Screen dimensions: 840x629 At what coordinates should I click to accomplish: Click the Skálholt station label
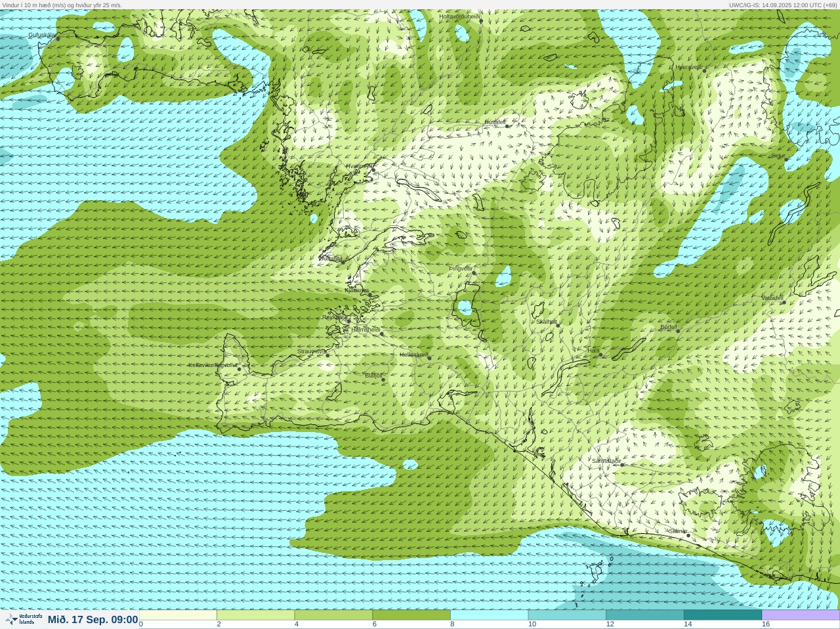(547, 322)
